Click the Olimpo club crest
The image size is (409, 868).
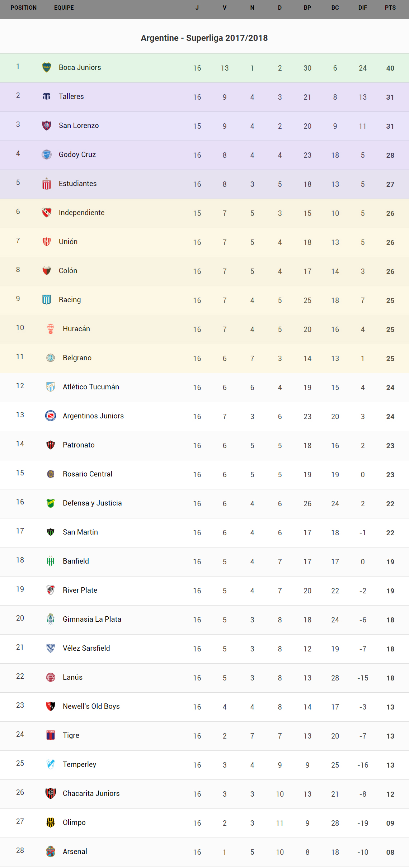tap(51, 822)
